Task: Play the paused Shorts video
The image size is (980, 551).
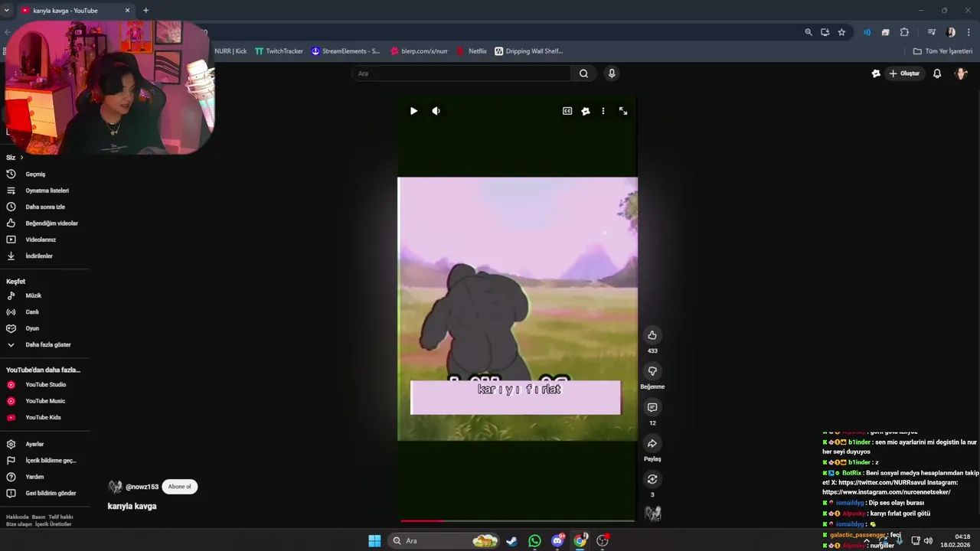Action: click(x=413, y=111)
